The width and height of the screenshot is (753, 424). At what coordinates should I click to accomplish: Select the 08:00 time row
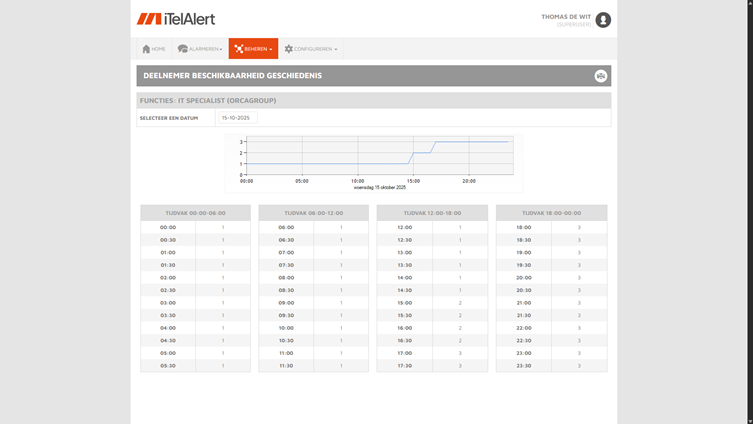(314, 278)
